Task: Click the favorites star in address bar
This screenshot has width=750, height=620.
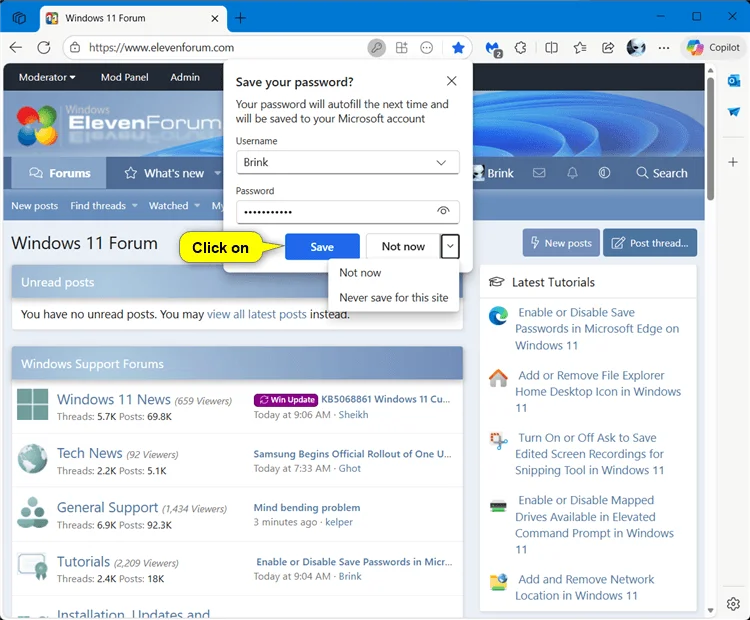Action: tap(458, 47)
